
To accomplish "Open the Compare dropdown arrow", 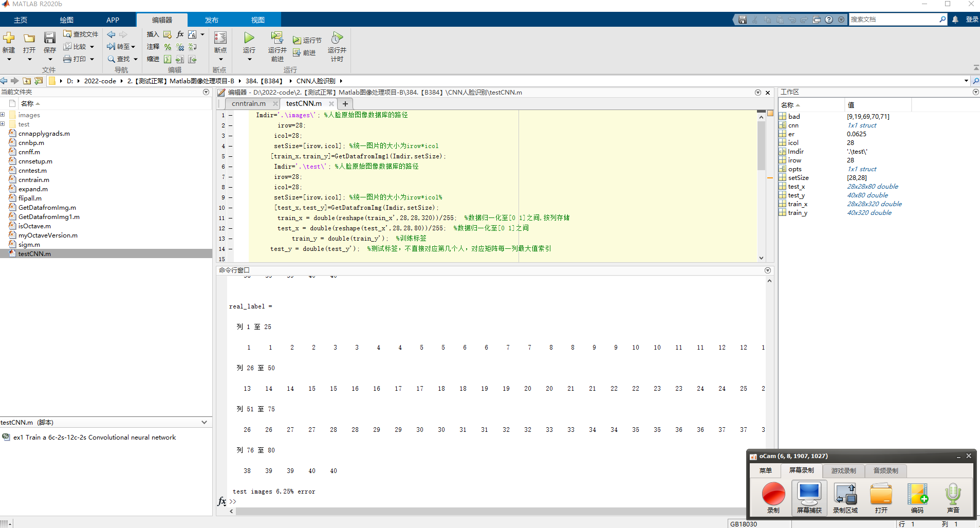I will coord(92,47).
